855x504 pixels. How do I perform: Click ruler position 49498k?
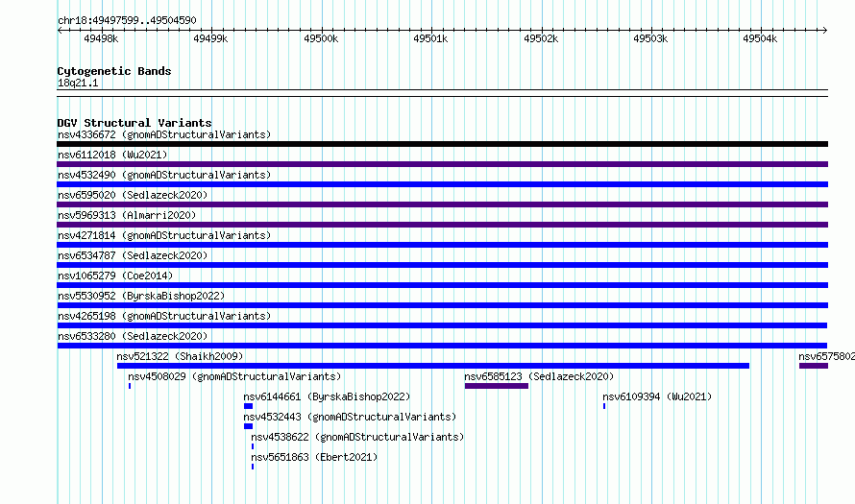[x=101, y=38]
